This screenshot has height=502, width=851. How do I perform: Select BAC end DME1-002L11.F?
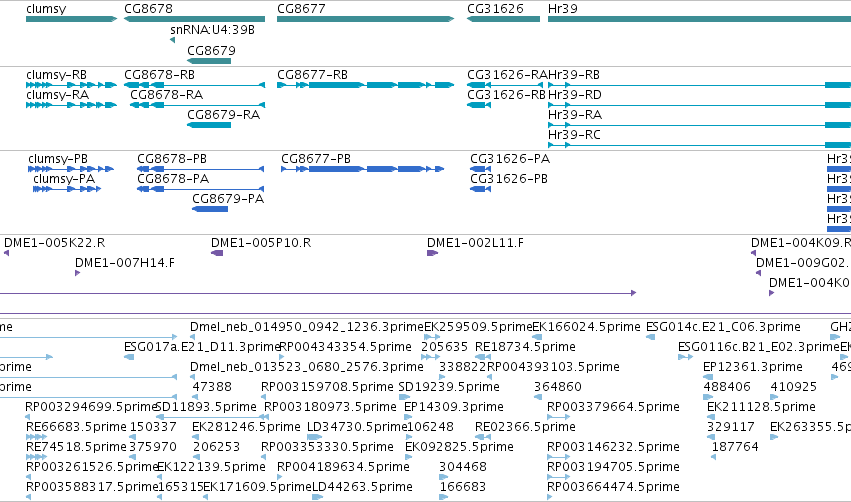(475, 243)
